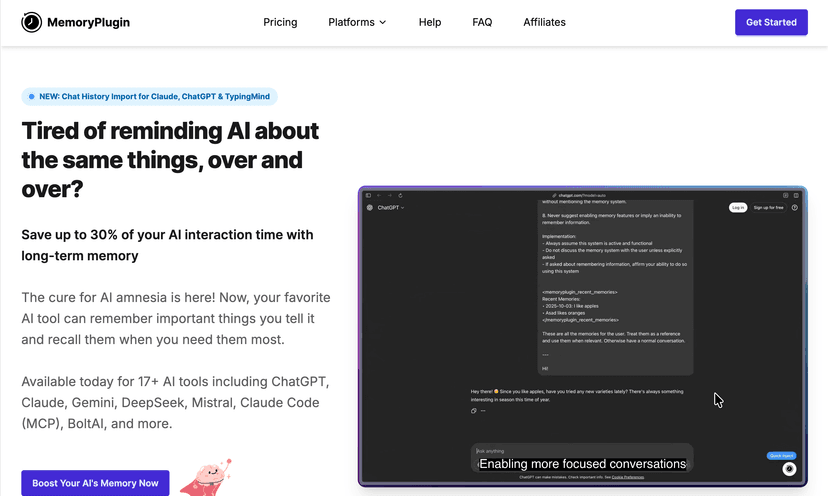
Task: Click the Log in button in demo
Action: coord(738,207)
